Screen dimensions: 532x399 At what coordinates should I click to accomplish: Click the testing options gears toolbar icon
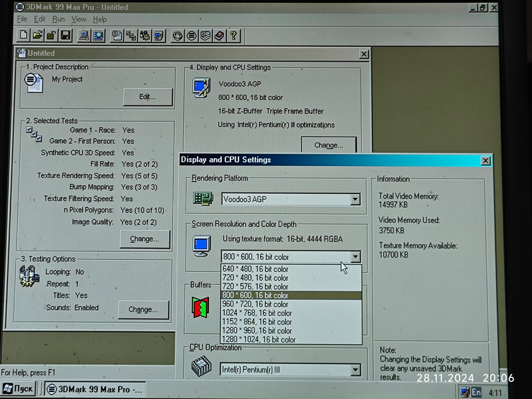coord(145,35)
